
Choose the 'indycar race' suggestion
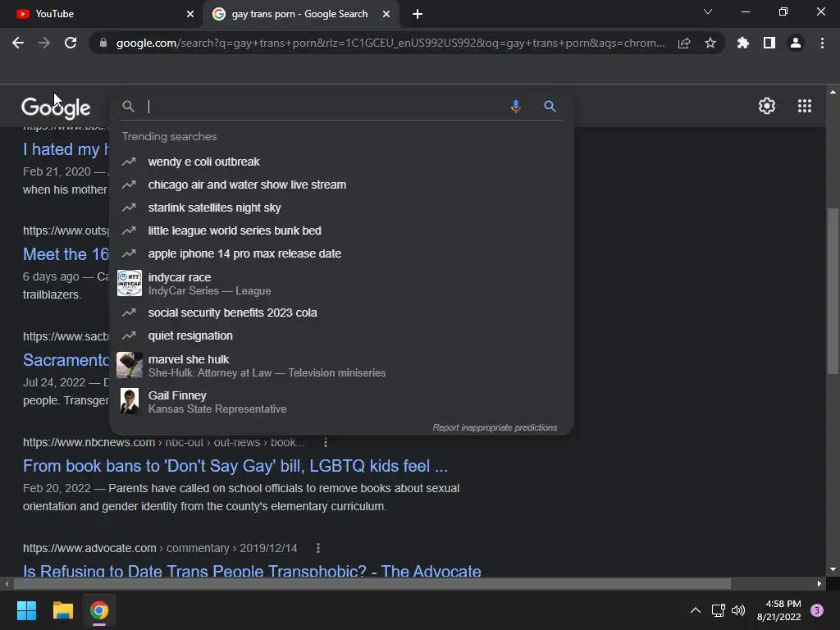click(x=341, y=283)
